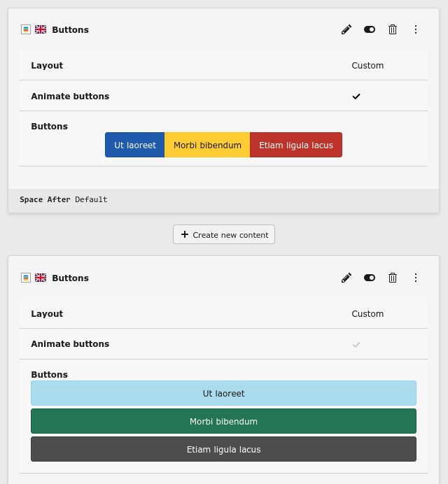This screenshot has height=484, width=448.
Task: Click the blue Ut laoreet button
Action: pyautogui.click(x=135, y=145)
